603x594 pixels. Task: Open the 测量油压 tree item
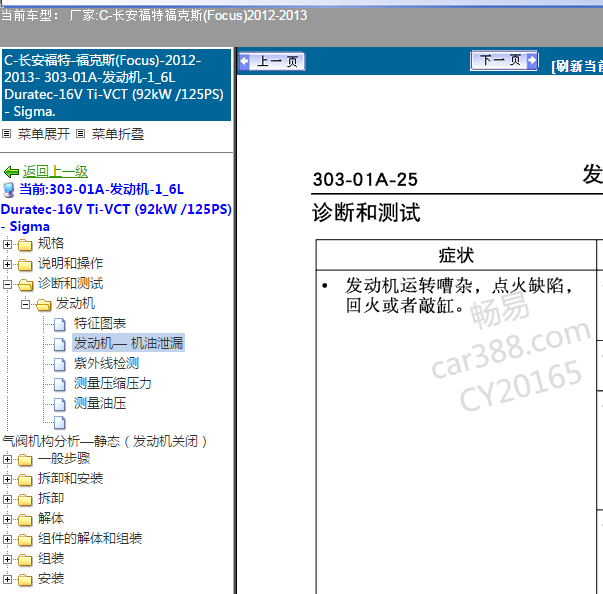click(x=100, y=404)
